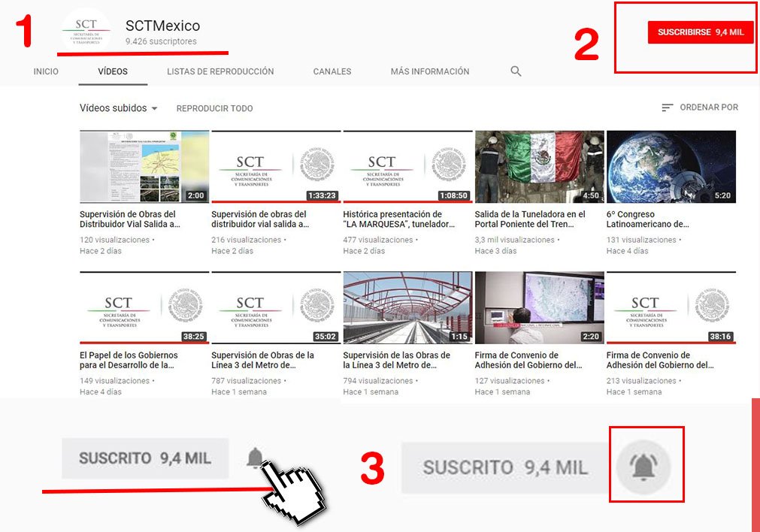Play the 38:16 SCT video thumbnail
The height and width of the screenshot is (532, 760).
click(x=671, y=307)
